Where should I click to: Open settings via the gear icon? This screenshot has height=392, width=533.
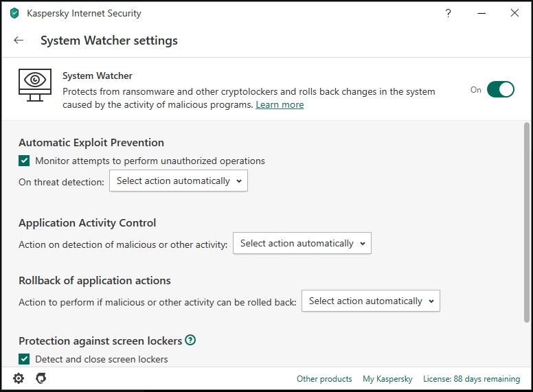19,378
